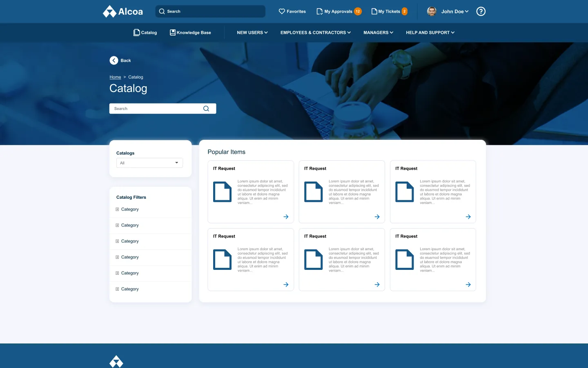Expand the third Category filter
Viewport: 588px width, 368px height.
point(117,241)
